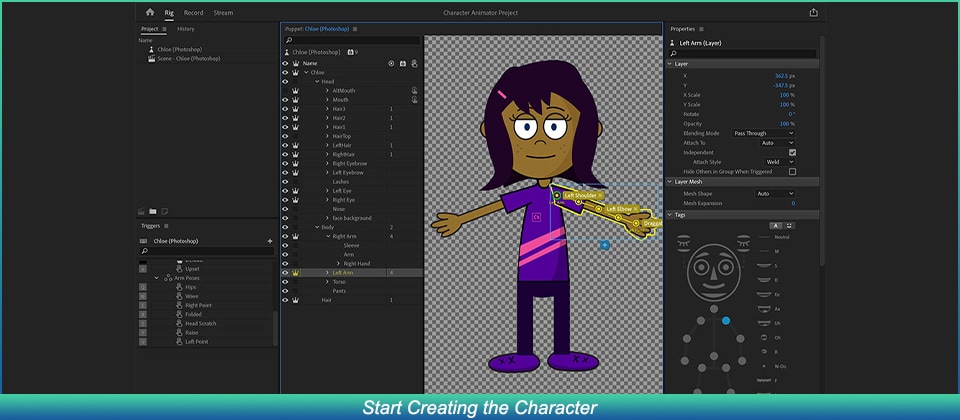
Task: Hide the Pants layer with its eye icon
Action: [x=285, y=291]
